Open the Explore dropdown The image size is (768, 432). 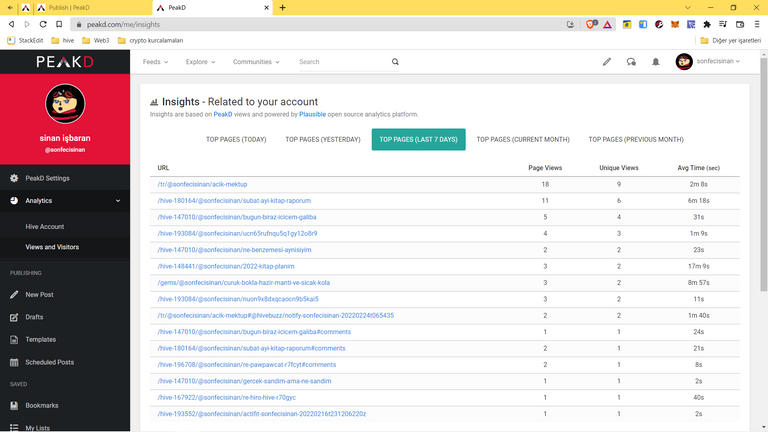200,62
